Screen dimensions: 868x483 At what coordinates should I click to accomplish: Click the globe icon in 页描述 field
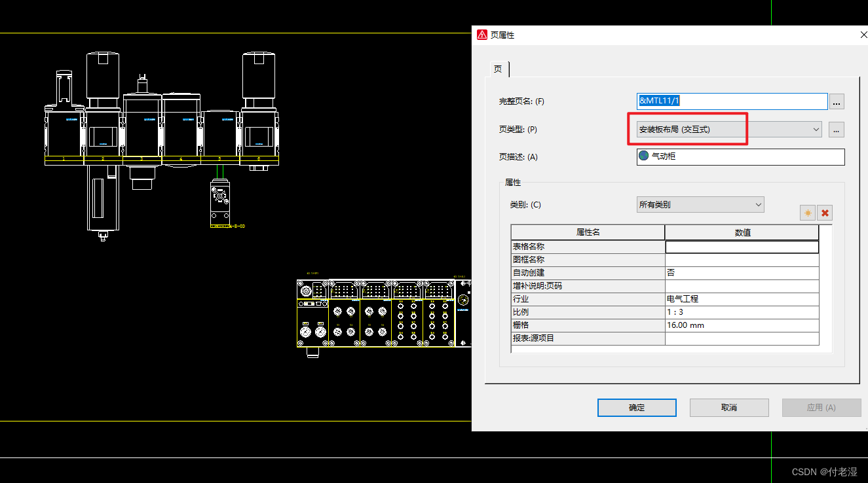tap(644, 156)
